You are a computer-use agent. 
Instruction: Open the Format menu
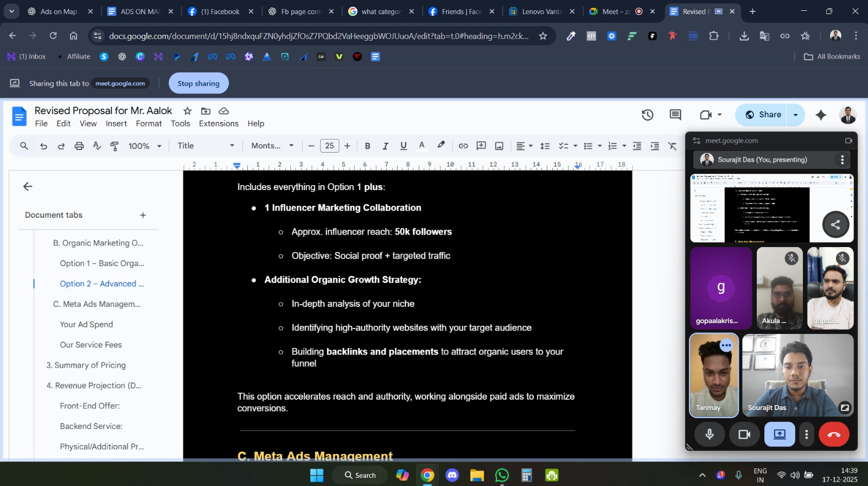point(149,124)
